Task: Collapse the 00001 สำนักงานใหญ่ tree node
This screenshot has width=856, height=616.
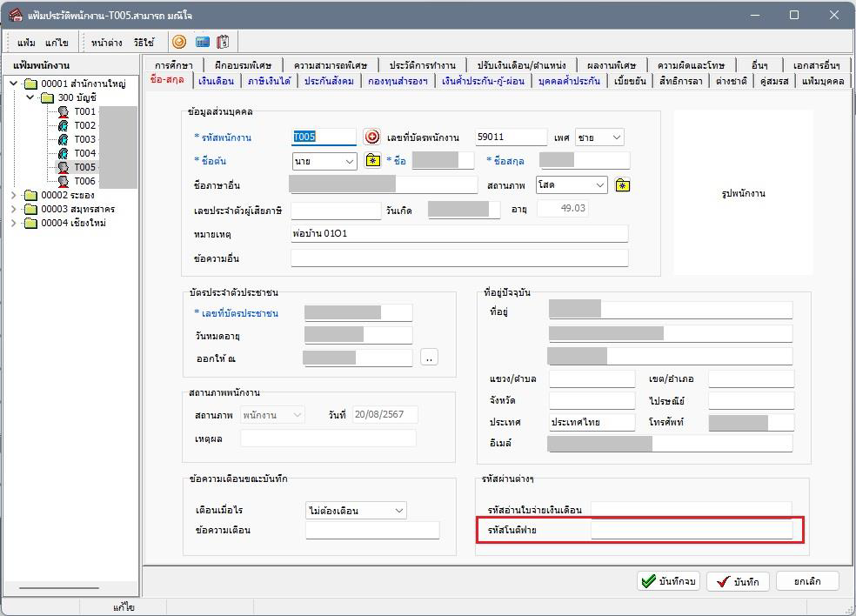Action: 14,84
